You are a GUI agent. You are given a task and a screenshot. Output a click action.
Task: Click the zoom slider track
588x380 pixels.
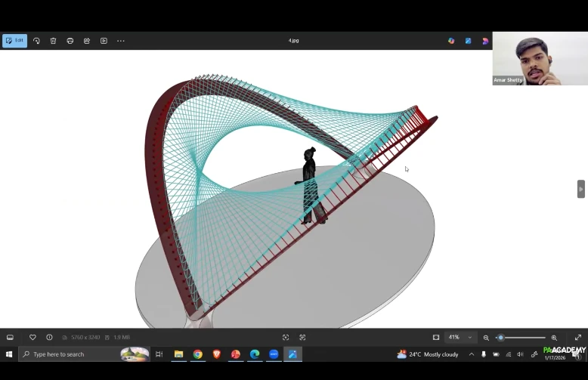pyautogui.click(x=525, y=338)
